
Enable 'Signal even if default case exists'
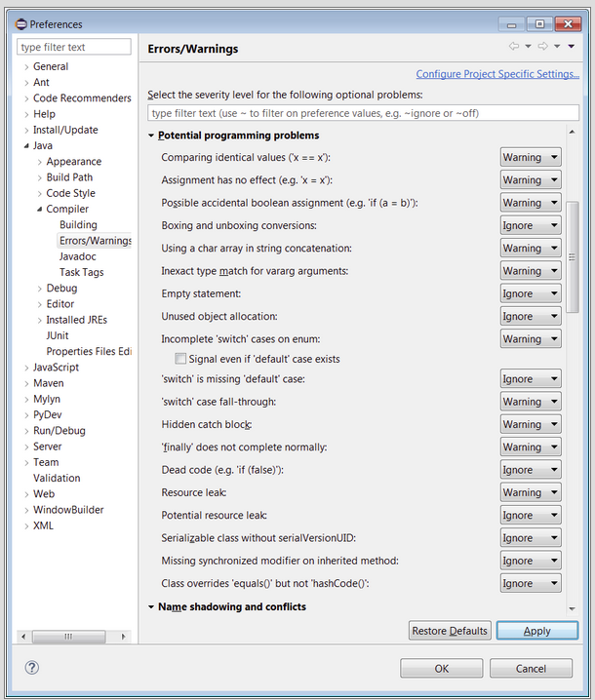180,359
